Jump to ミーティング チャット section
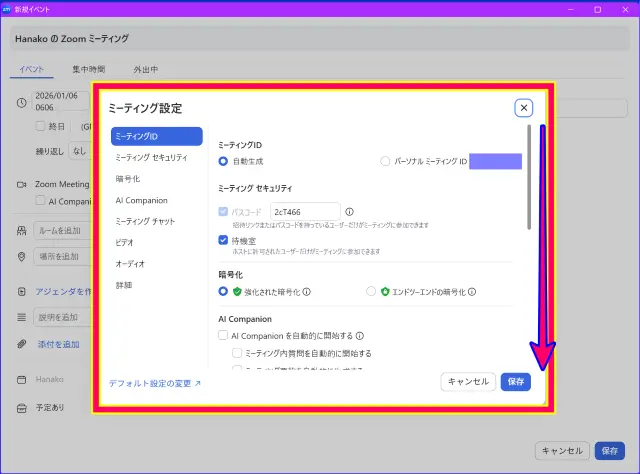Image resolution: width=640 pixels, height=474 pixels. pos(145,221)
